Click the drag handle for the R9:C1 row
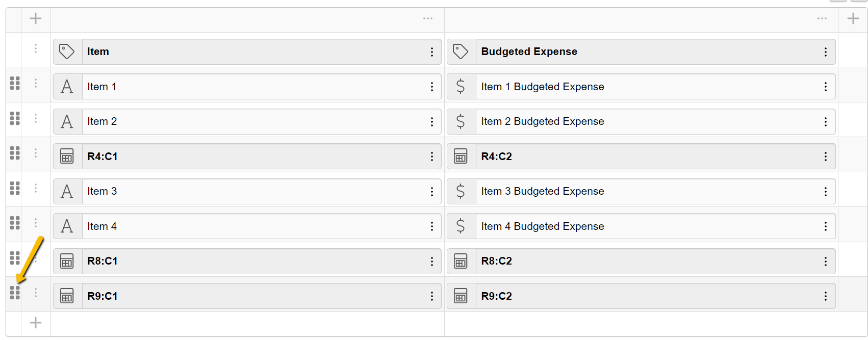This screenshot has width=868, height=340. click(x=15, y=293)
